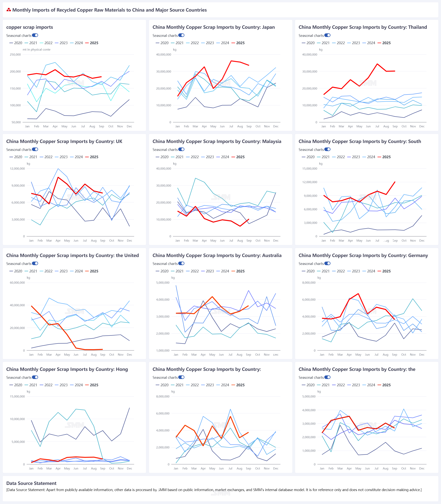
Task: Toggle Seasonal charts switch for Hong Kong chart
Action: pos(35,377)
